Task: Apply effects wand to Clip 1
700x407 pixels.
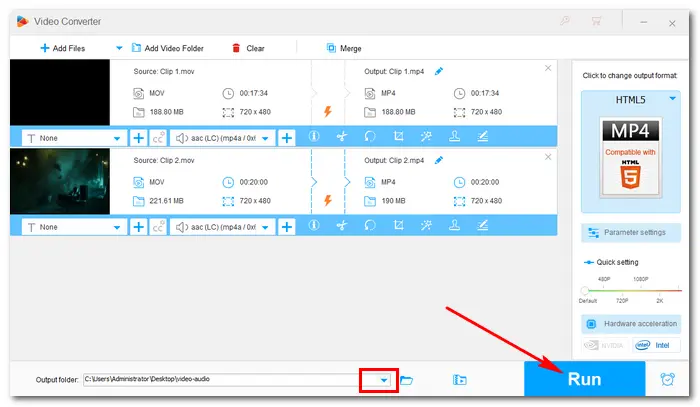Action: 426,137
